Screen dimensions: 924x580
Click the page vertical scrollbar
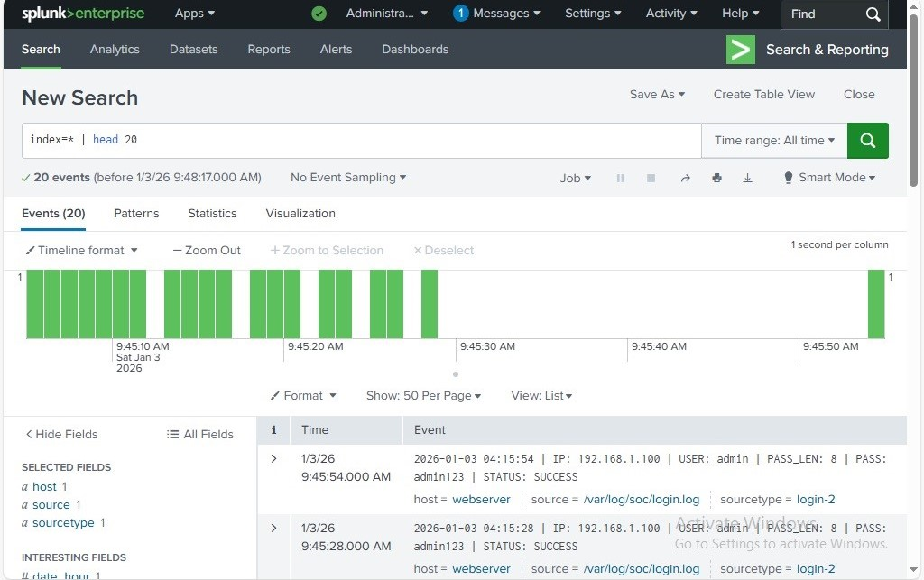click(913, 100)
